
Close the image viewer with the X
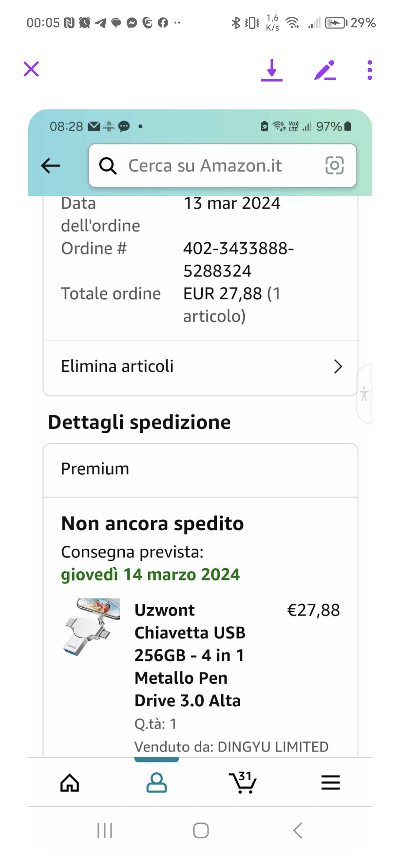pyautogui.click(x=31, y=69)
